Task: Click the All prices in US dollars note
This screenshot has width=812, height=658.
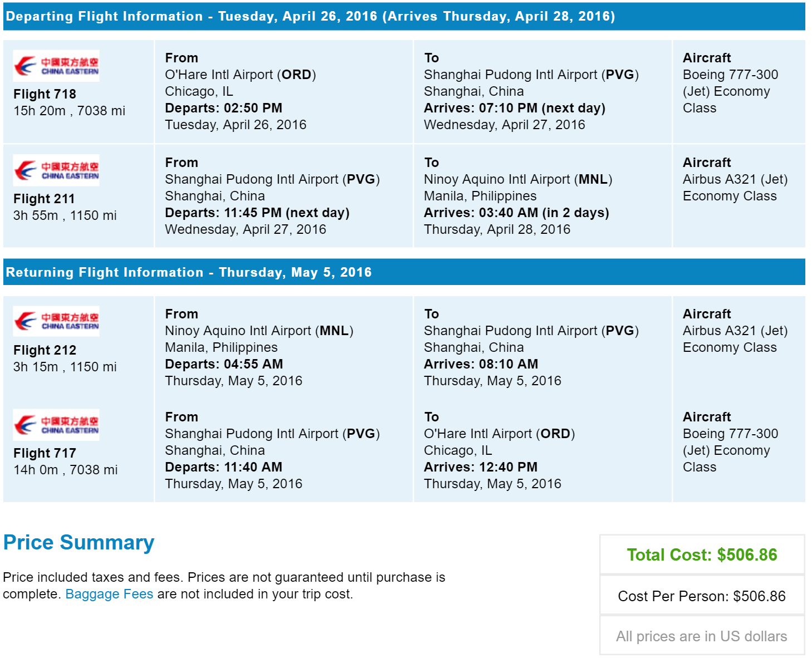Action: 702,636
